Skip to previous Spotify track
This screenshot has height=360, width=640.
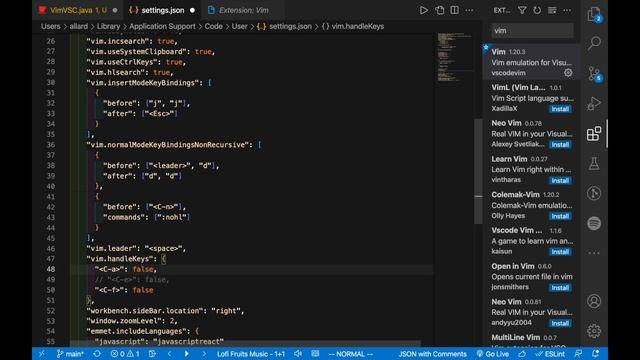169,353
